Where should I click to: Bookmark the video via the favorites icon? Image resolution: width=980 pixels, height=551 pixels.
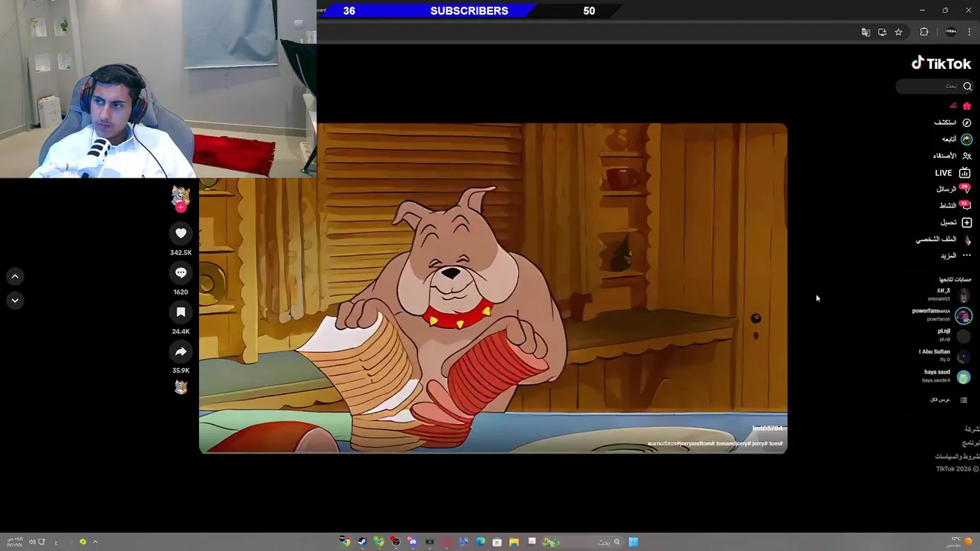coord(181,312)
